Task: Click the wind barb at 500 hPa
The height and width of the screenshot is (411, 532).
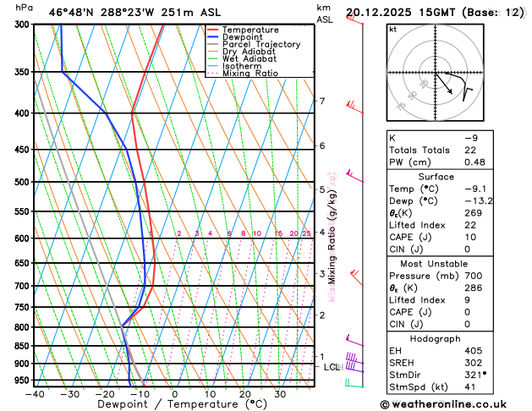Action: [x=354, y=177]
